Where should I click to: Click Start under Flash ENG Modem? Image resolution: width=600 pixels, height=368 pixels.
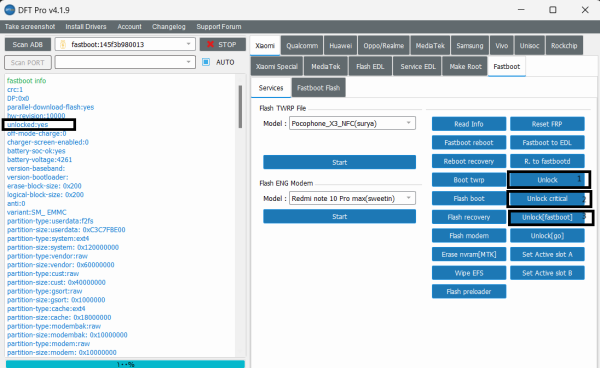(x=339, y=217)
